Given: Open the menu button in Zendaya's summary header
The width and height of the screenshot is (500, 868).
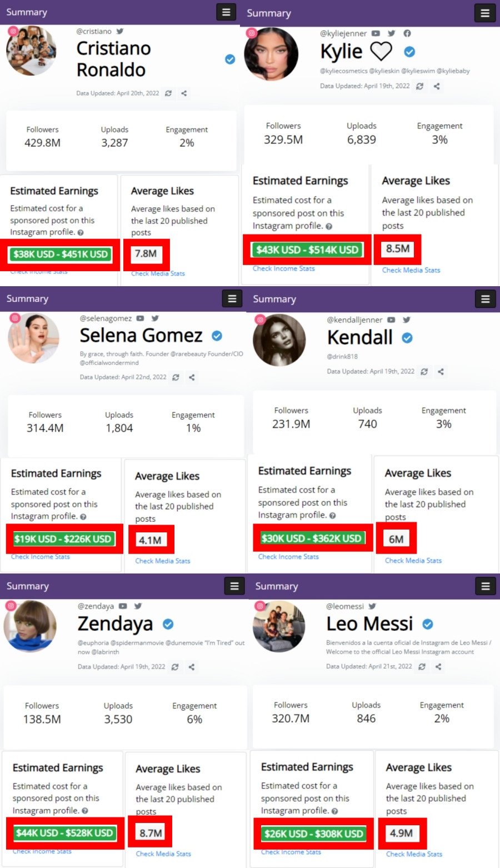Looking at the screenshot, I should pyautogui.click(x=234, y=586).
